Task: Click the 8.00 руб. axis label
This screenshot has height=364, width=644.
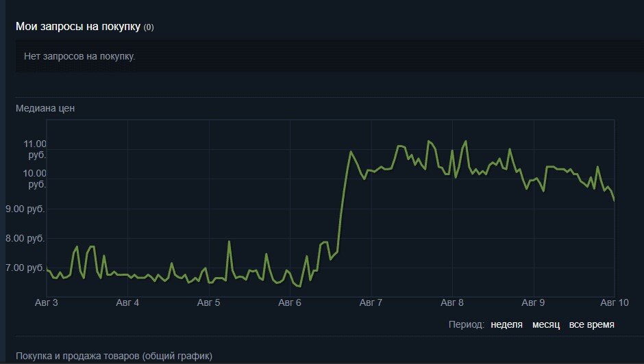Action: (x=25, y=238)
